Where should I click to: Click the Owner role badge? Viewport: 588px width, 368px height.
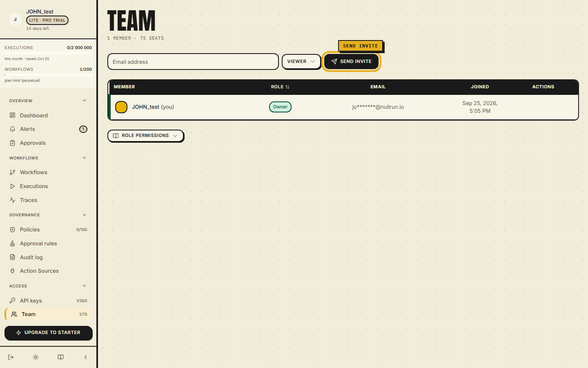[x=280, y=107]
